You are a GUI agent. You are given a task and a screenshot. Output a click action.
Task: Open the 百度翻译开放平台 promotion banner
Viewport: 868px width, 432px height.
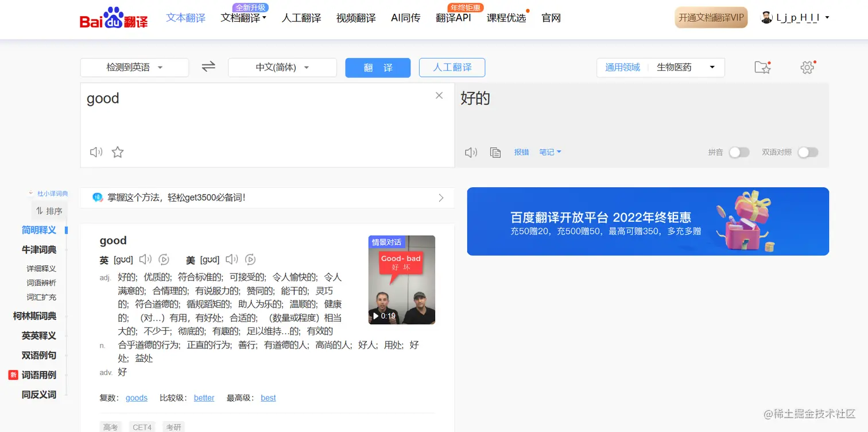point(648,221)
